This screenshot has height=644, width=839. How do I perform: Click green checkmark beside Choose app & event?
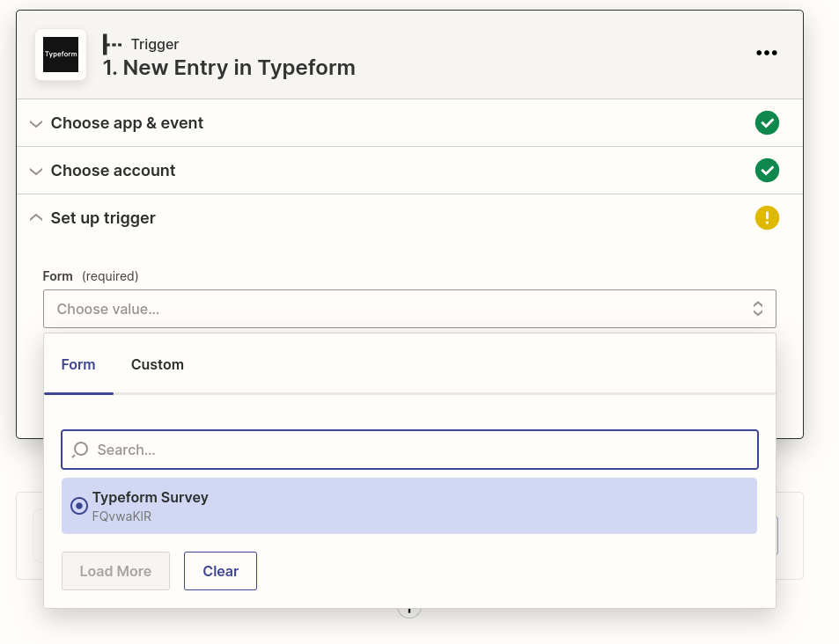pyautogui.click(x=767, y=123)
